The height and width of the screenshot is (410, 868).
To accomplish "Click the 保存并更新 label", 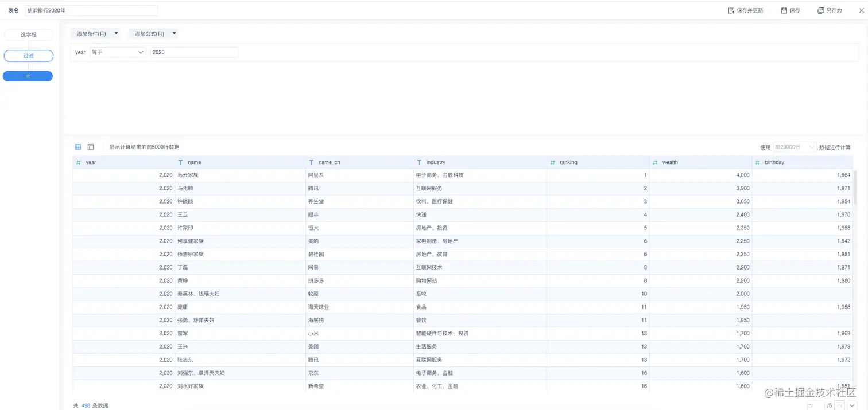I will pyautogui.click(x=750, y=11).
